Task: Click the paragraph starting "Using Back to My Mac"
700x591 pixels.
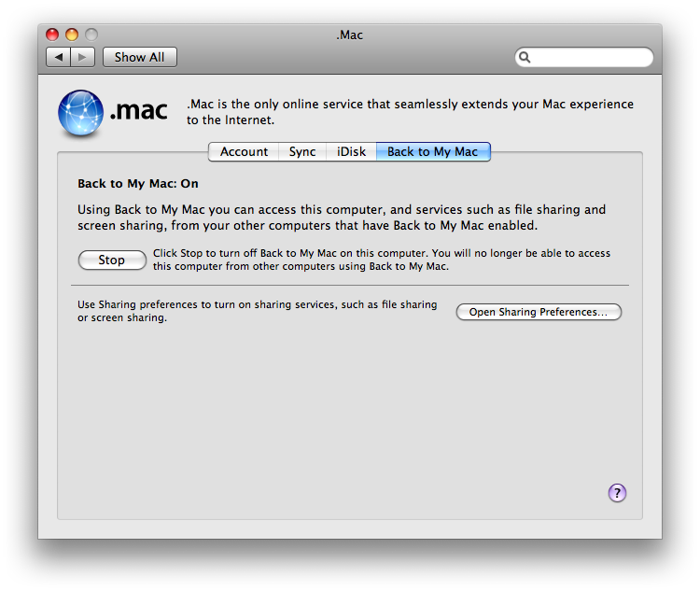Action: click(x=342, y=218)
